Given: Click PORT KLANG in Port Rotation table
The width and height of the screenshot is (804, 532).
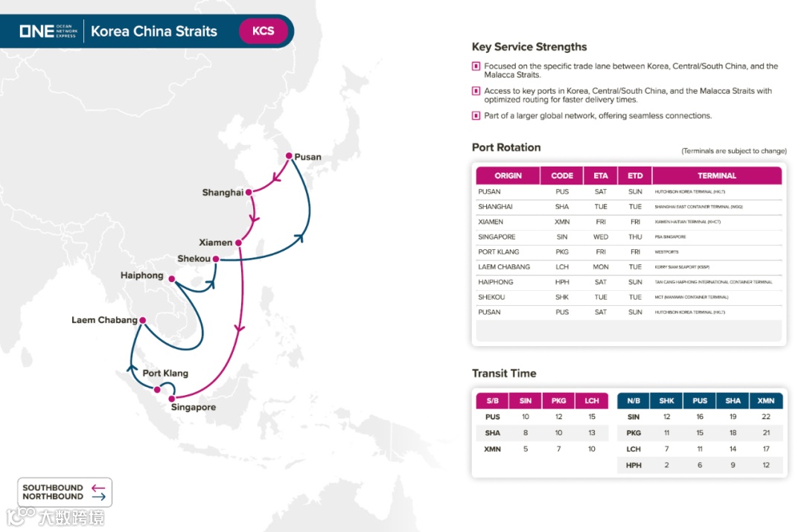Looking at the screenshot, I should (x=498, y=251).
